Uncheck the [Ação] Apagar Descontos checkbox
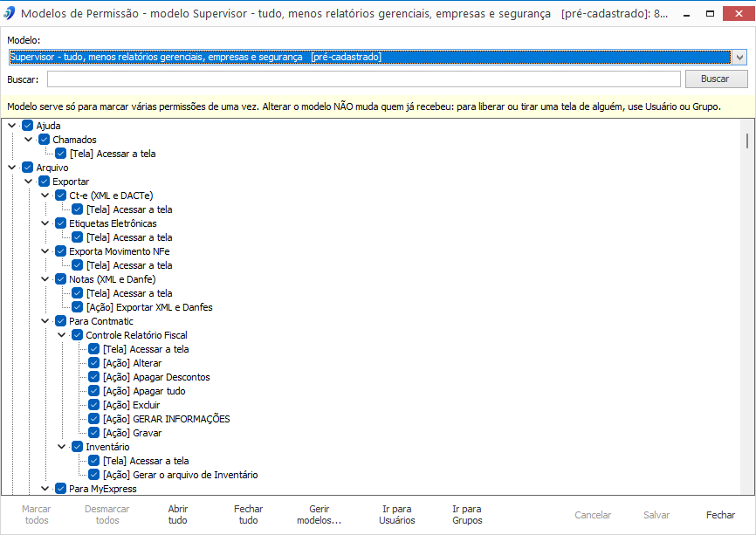This screenshot has height=535, width=756. [94, 377]
